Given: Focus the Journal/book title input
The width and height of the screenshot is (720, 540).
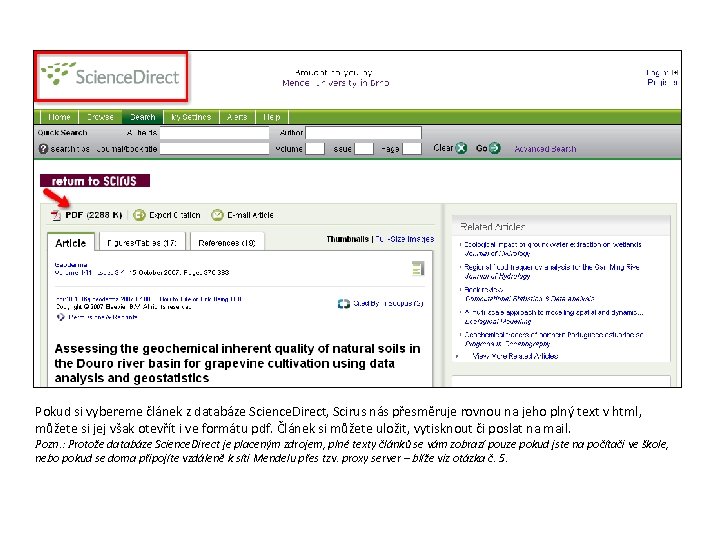Looking at the screenshot, I should point(214,149).
